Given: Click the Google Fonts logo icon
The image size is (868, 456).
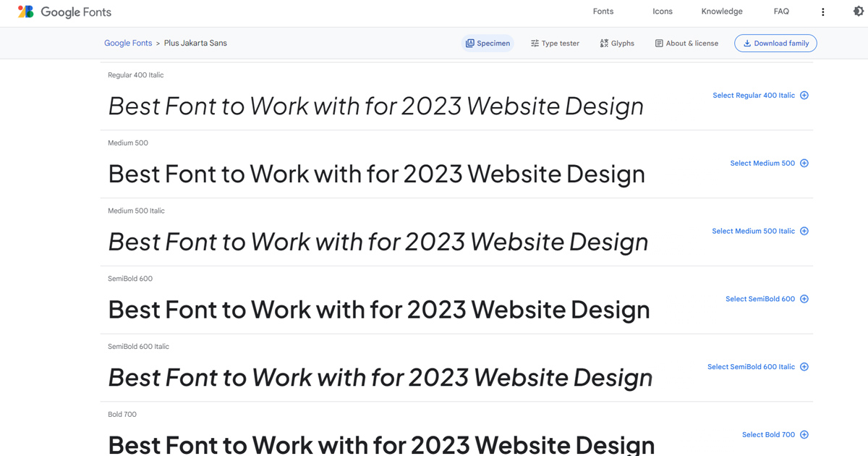Looking at the screenshot, I should (x=26, y=12).
